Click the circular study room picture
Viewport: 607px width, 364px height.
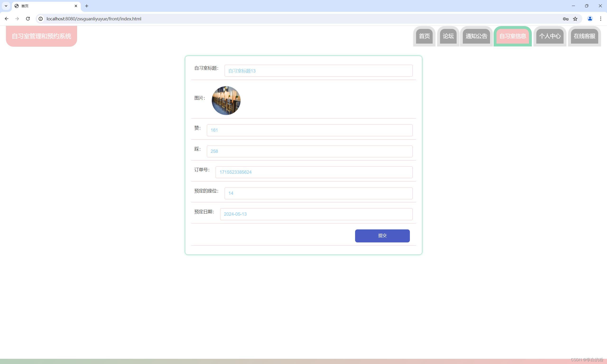click(x=226, y=100)
